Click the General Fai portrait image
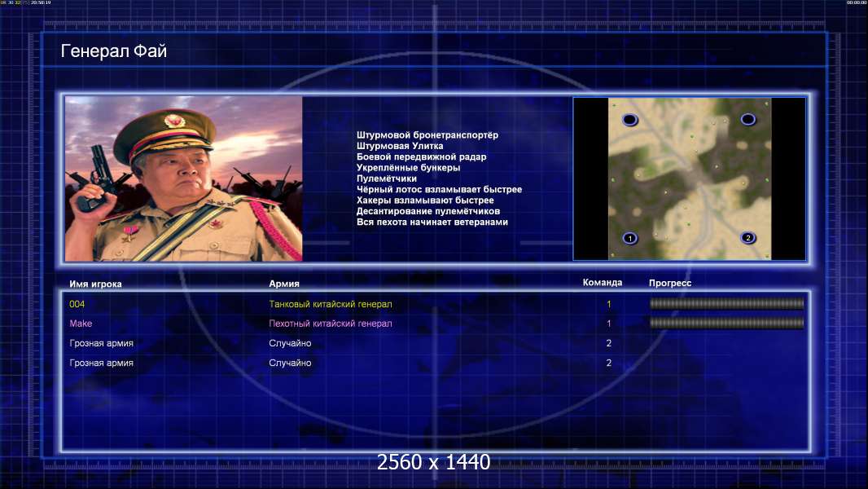 tap(184, 178)
